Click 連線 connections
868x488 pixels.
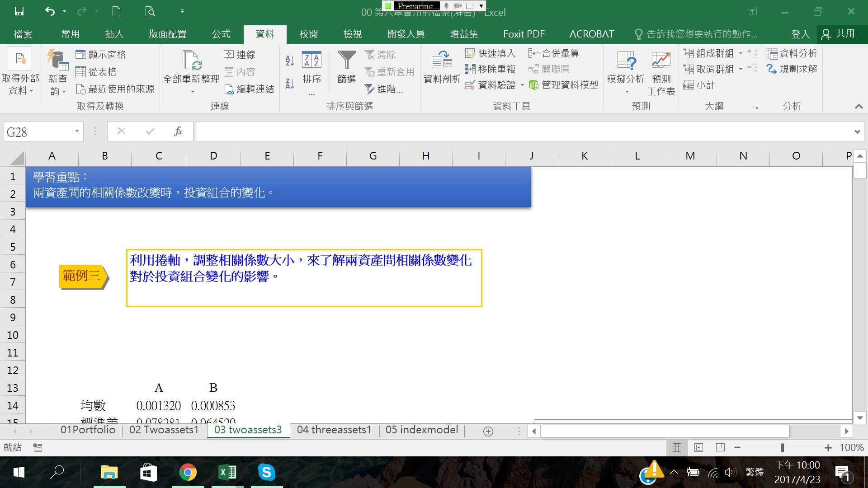click(x=240, y=55)
